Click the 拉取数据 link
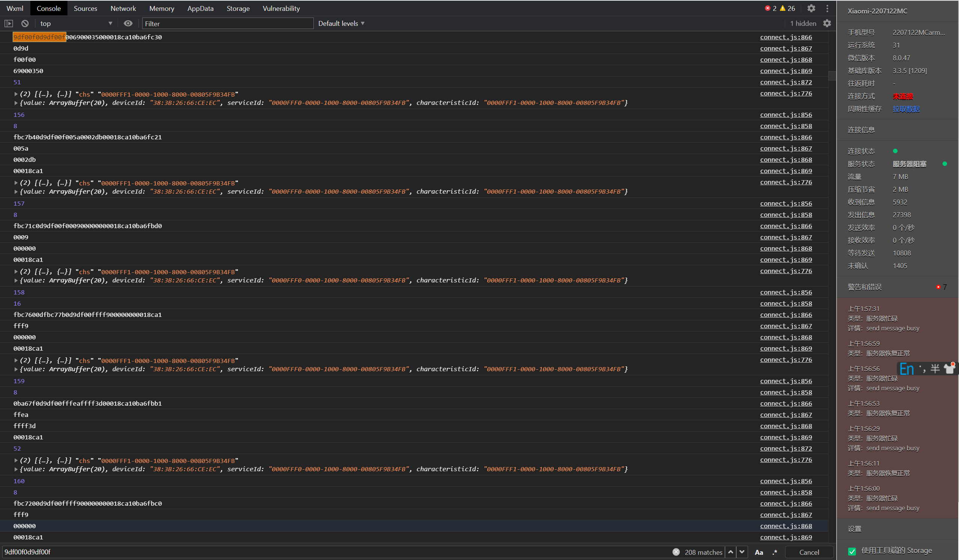This screenshot has height=560, width=959. [x=906, y=109]
